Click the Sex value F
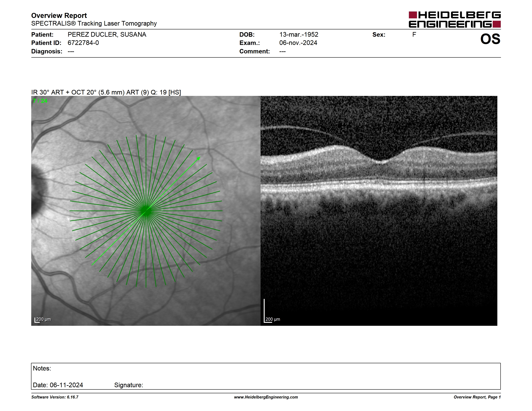532x411 pixels. coord(414,35)
